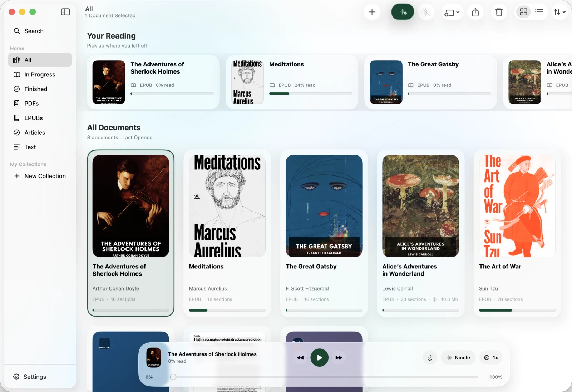Play the Sherlock Holmes audio
The width and height of the screenshot is (572, 392).
[320, 358]
